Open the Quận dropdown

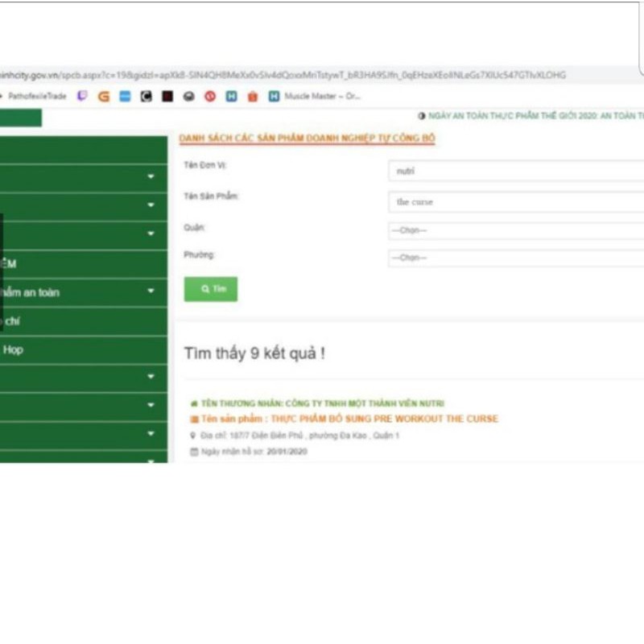[x=516, y=230]
